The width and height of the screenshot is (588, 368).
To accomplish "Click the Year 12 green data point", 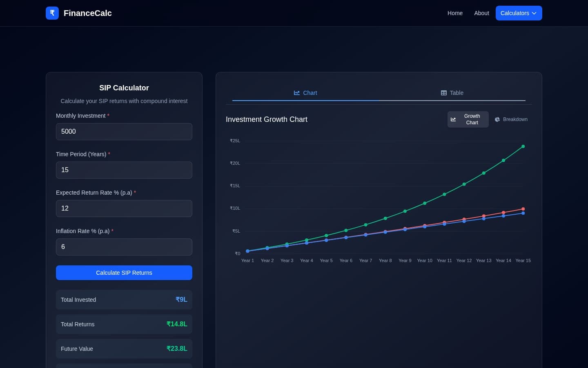I will point(464,184).
